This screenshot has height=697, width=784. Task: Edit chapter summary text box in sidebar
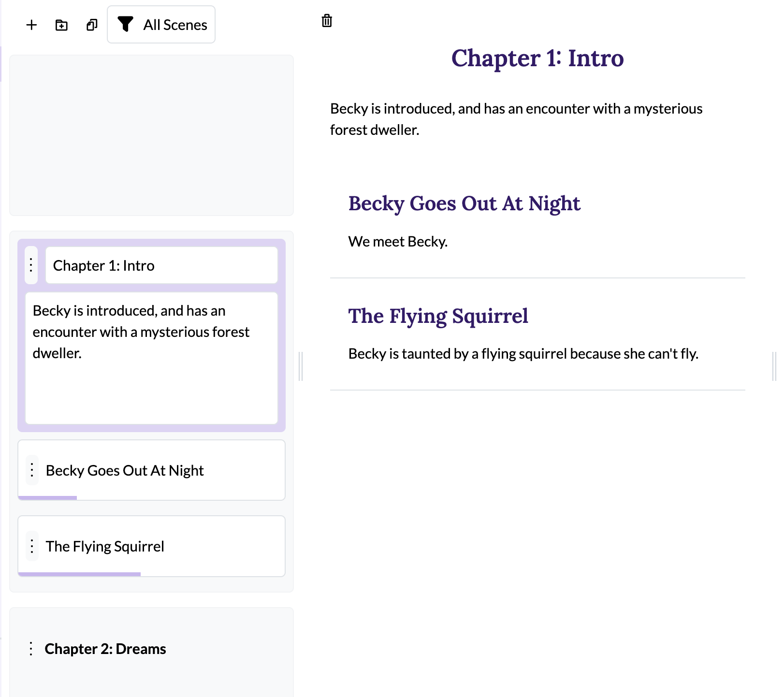pyautogui.click(x=151, y=358)
